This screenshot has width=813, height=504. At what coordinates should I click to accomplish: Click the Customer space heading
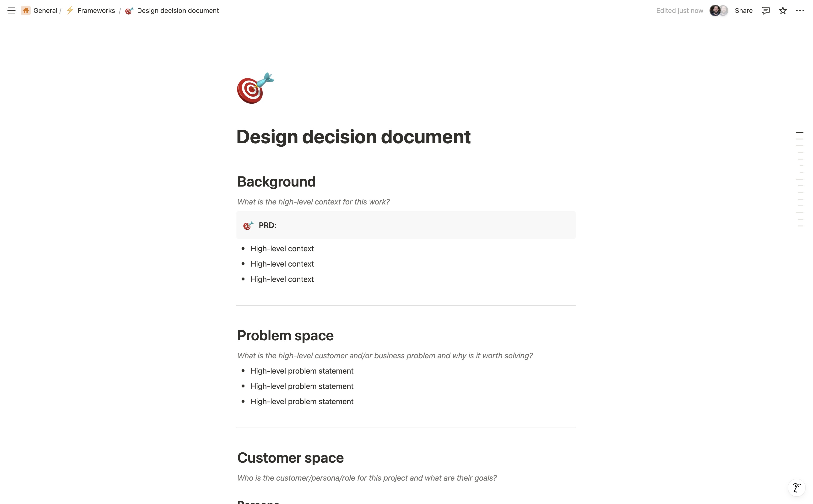point(290,458)
